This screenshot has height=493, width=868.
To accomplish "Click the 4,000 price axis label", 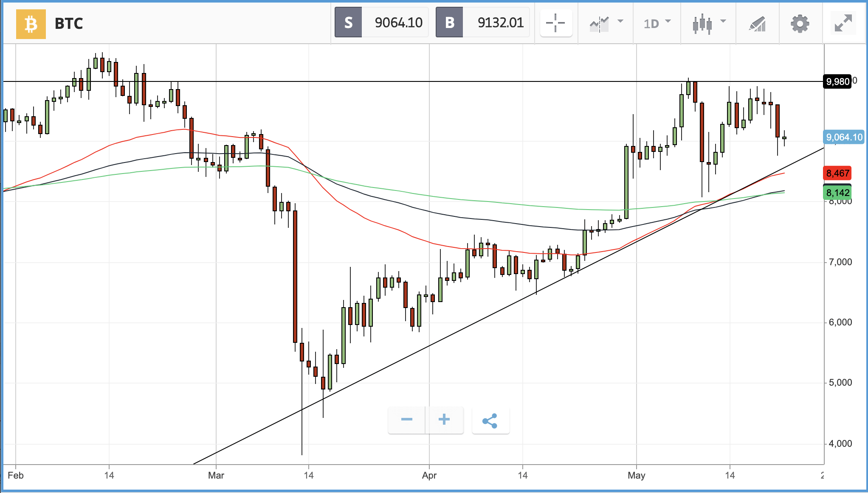I will pyautogui.click(x=840, y=444).
